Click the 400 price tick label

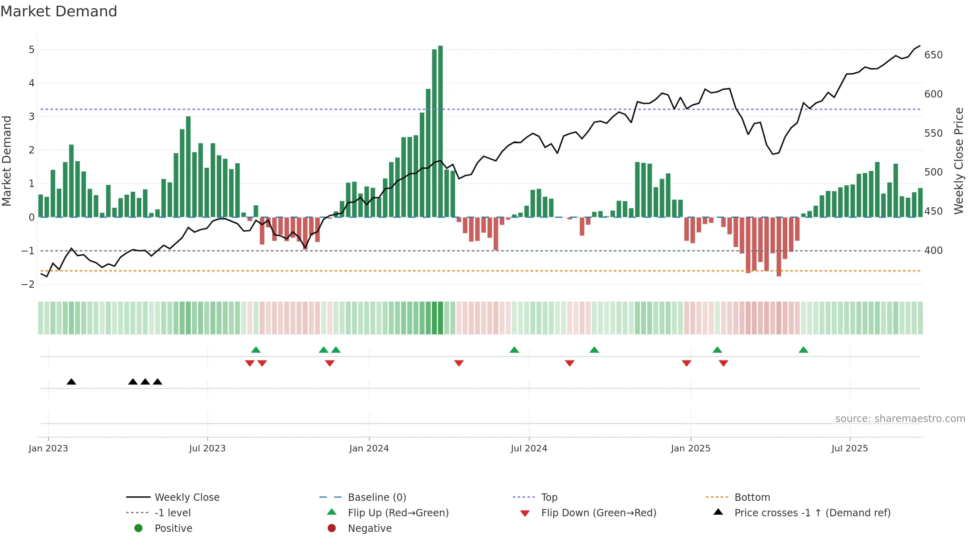point(933,251)
